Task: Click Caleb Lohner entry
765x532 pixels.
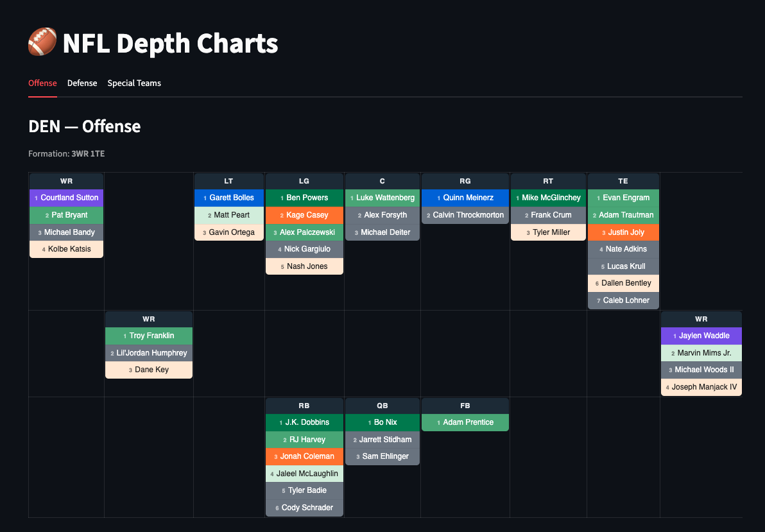Action: (624, 300)
